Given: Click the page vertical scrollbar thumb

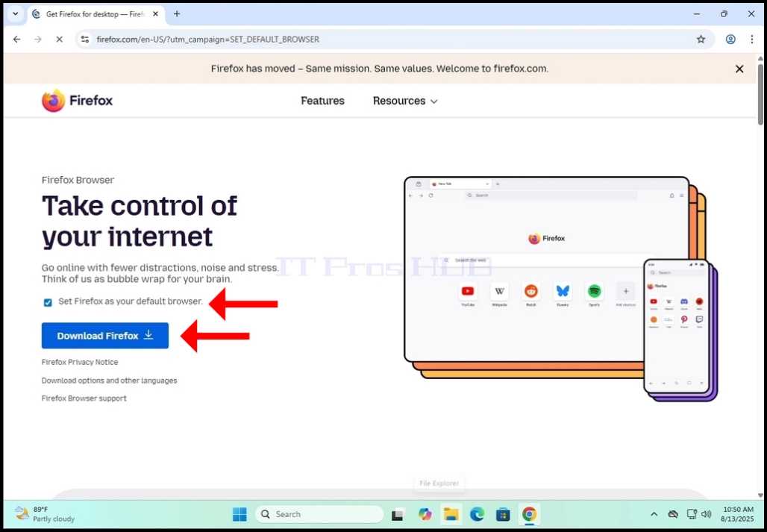Looking at the screenshot, I should 760,94.
